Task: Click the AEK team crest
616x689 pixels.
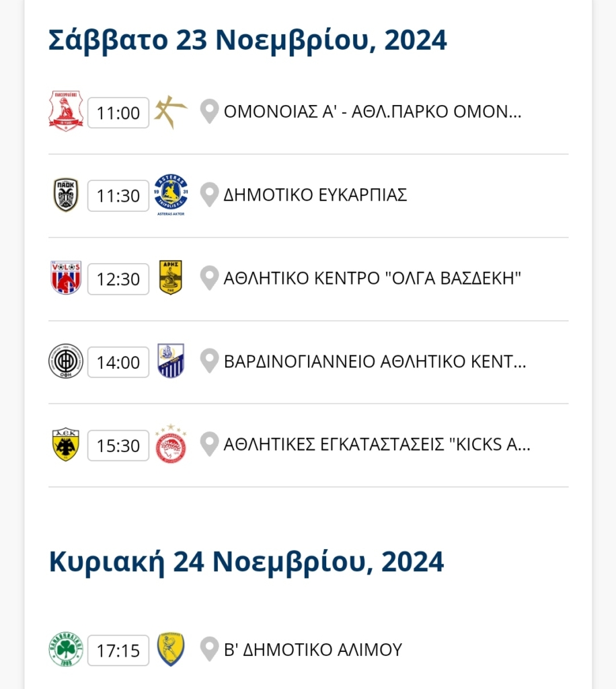Action: [x=66, y=444]
